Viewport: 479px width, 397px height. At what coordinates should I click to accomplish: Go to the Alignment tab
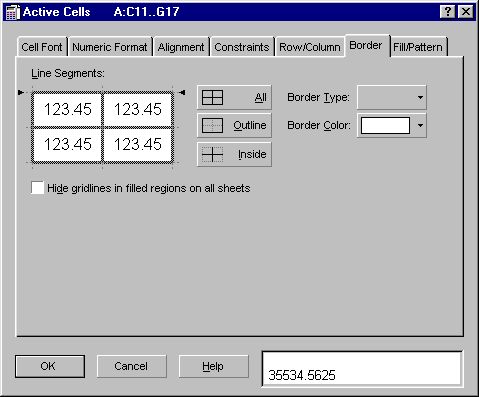(x=181, y=47)
